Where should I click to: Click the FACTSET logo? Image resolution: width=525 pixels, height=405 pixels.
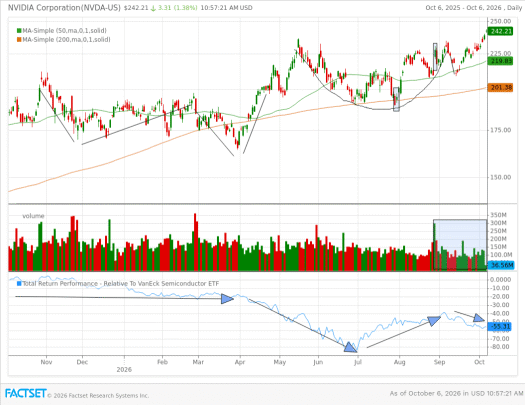[25, 393]
